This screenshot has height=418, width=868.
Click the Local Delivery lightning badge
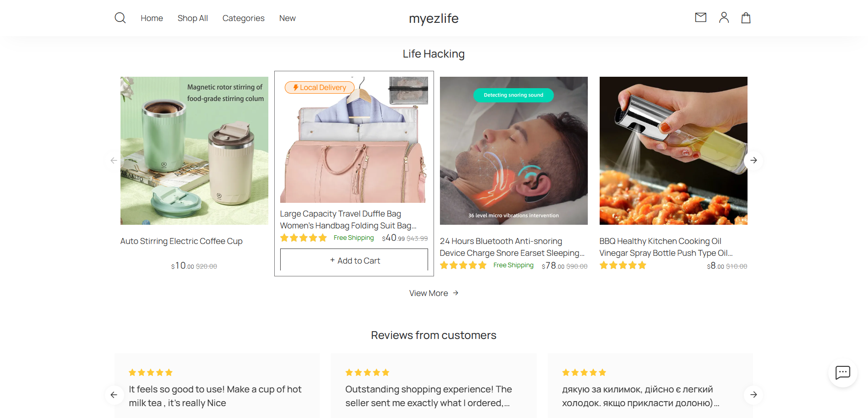319,87
